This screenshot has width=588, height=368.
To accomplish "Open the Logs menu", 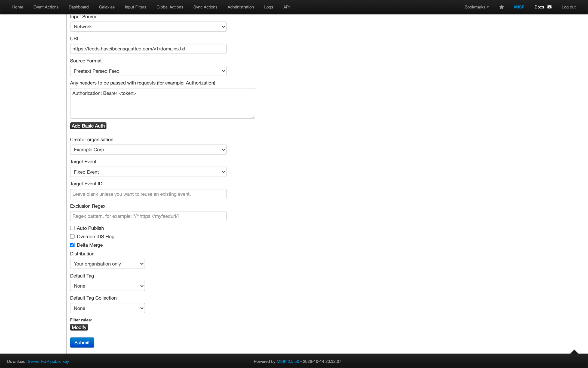I will (x=268, y=7).
